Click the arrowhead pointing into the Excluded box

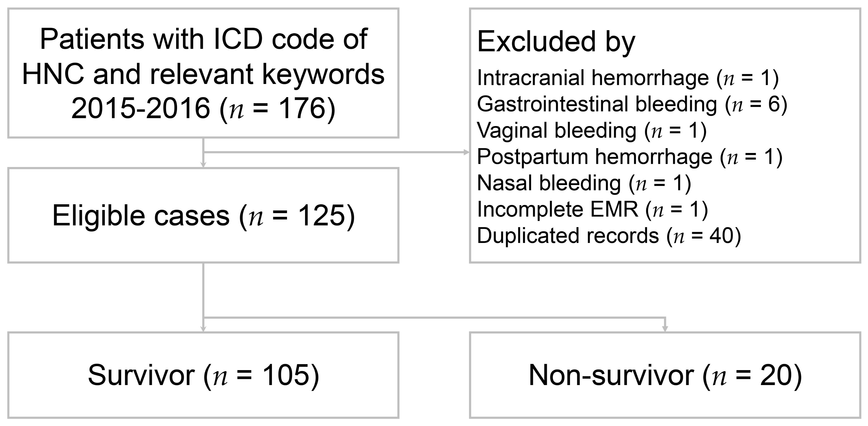tap(467, 152)
